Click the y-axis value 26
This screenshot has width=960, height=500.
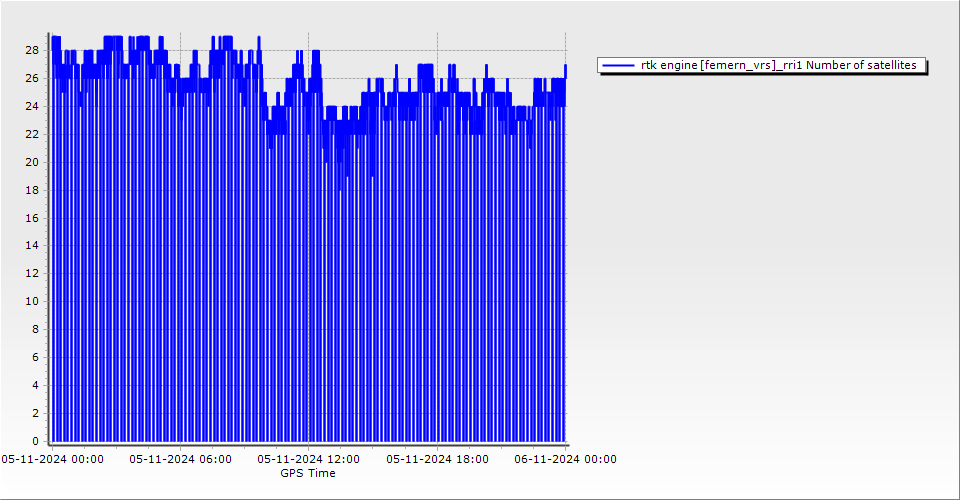click(32, 78)
